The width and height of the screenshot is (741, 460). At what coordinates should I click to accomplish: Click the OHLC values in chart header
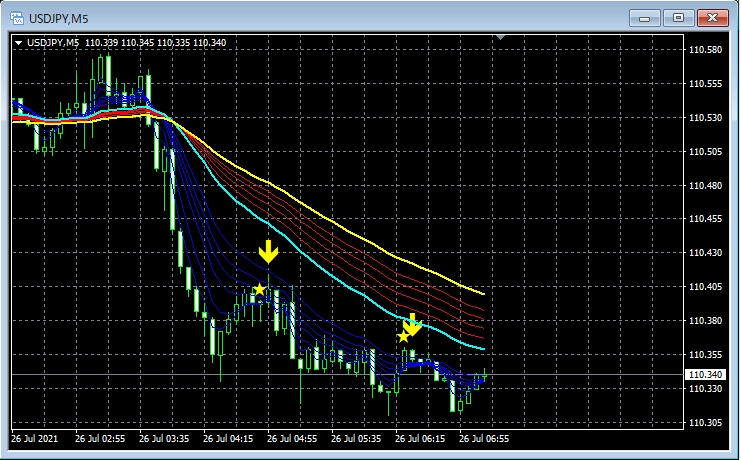[155, 43]
